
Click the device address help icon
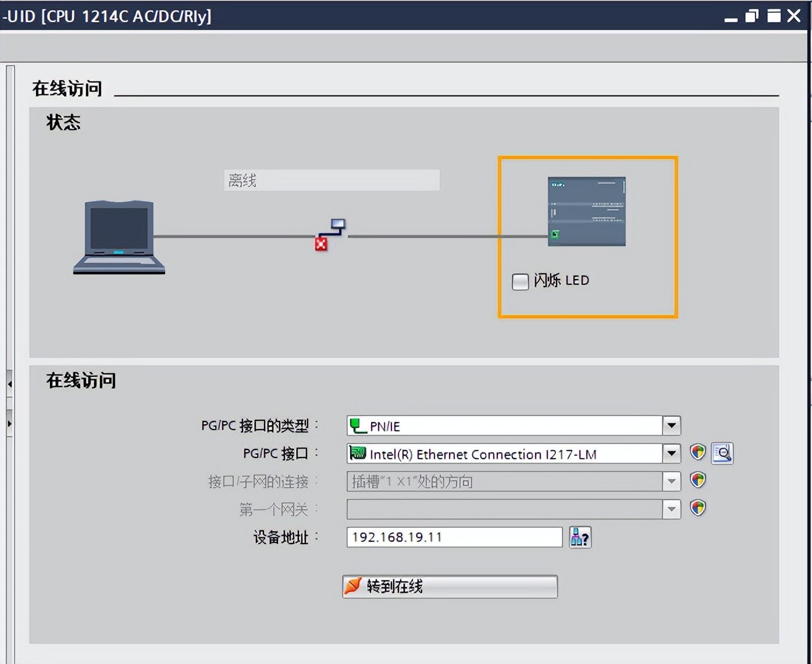[x=580, y=537]
